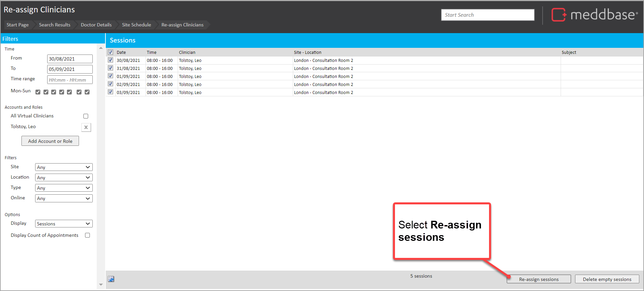Screen dimensions: 644x291
Task: Click the meddbase logo
Action: point(594,15)
